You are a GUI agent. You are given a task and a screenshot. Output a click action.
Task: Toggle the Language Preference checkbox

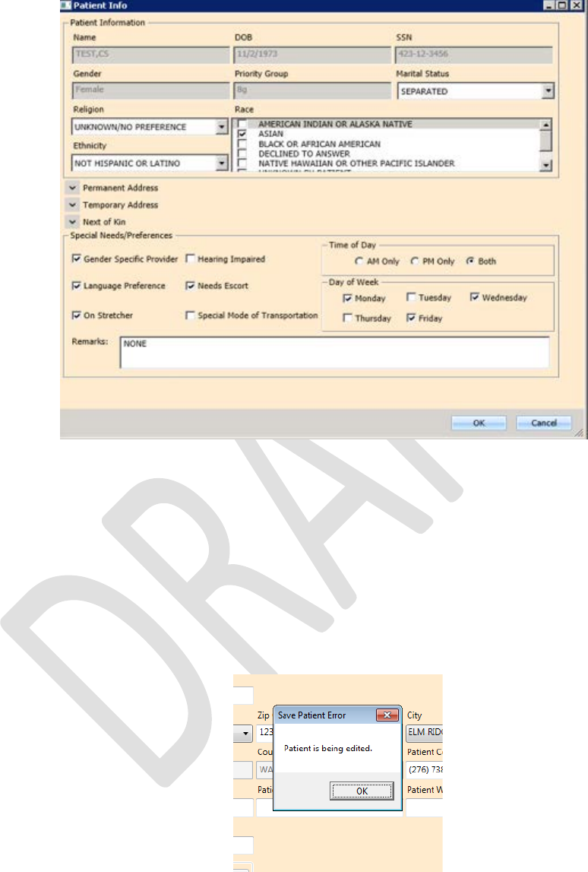point(76,285)
